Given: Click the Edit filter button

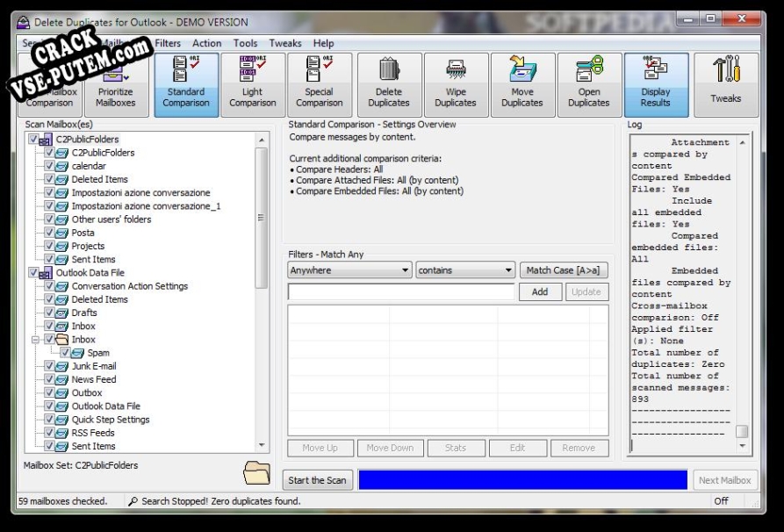Looking at the screenshot, I should click(517, 448).
